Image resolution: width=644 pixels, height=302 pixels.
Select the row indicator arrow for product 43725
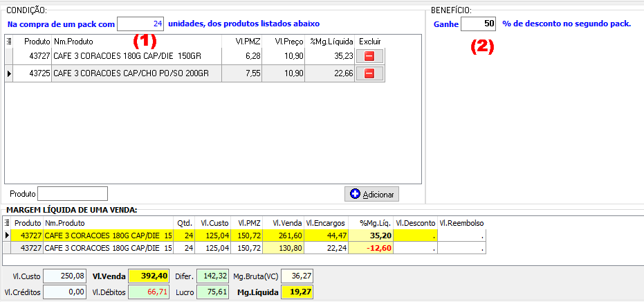(8, 73)
